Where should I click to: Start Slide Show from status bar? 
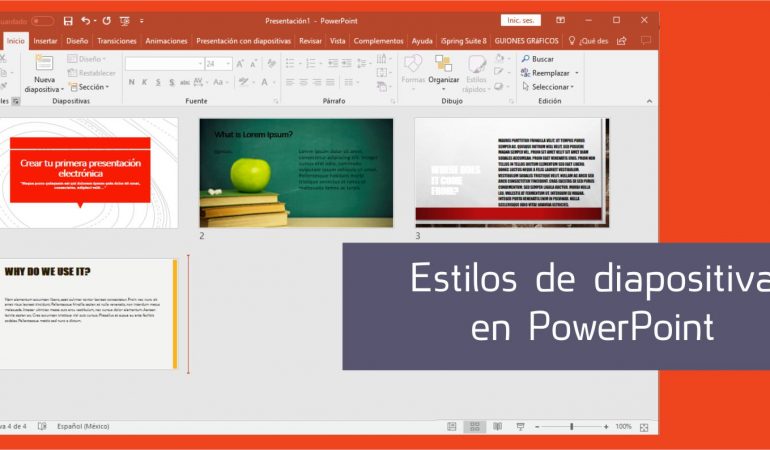521,426
